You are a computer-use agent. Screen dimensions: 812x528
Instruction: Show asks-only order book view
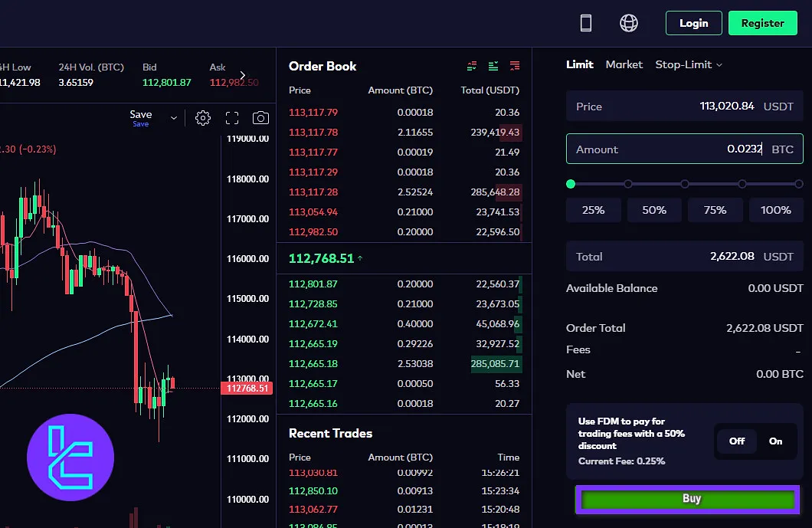[515, 66]
